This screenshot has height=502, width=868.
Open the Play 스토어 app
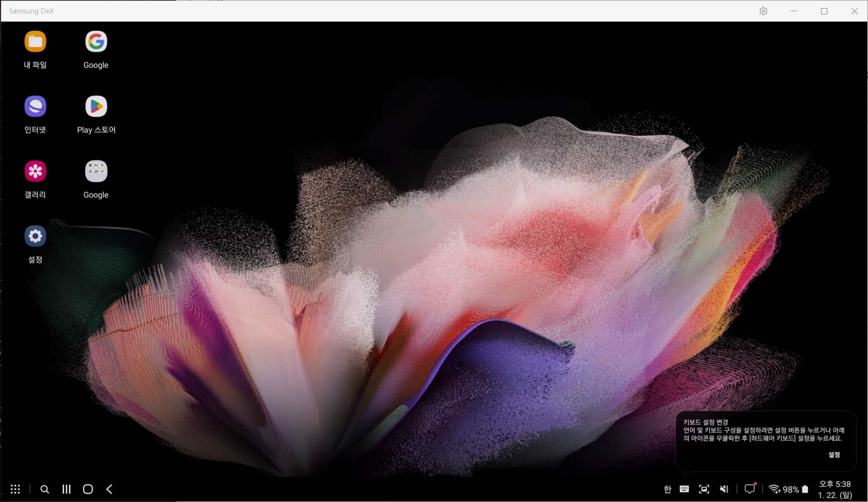(x=96, y=106)
